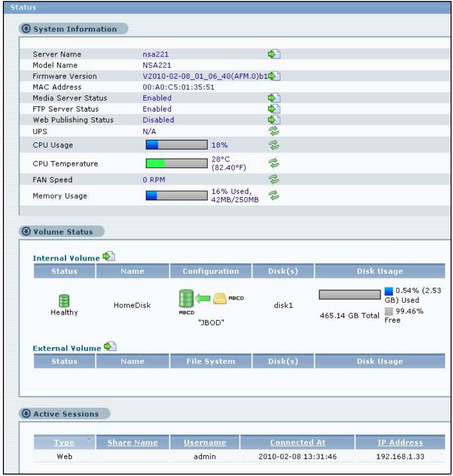The image size is (453, 476).
Task: Collapse the Active Sessions section
Action: pos(27,413)
